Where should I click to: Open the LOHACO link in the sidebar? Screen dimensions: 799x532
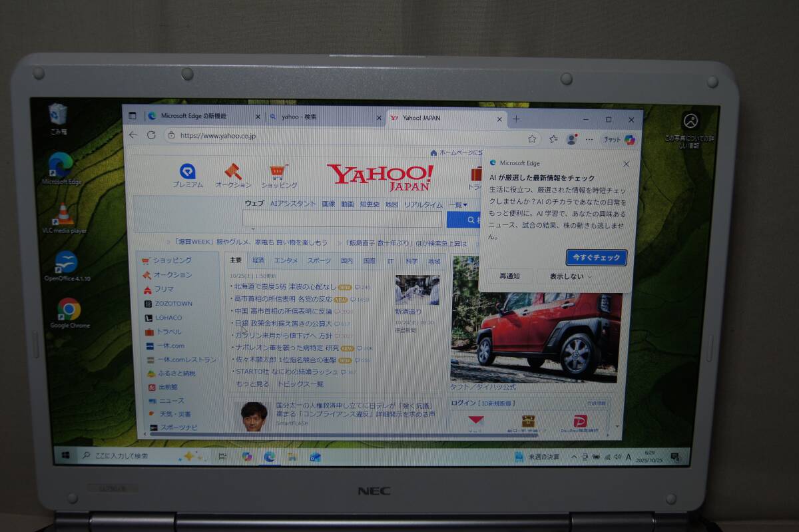(163, 317)
